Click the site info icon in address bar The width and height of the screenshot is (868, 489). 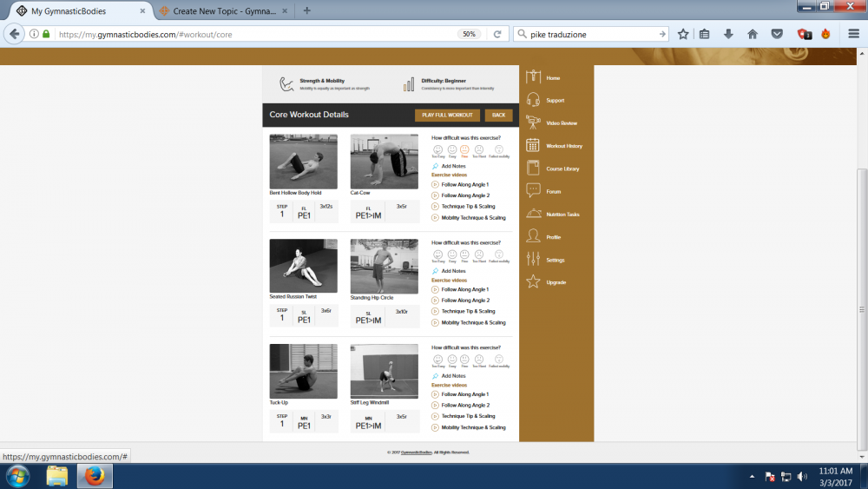[34, 34]
